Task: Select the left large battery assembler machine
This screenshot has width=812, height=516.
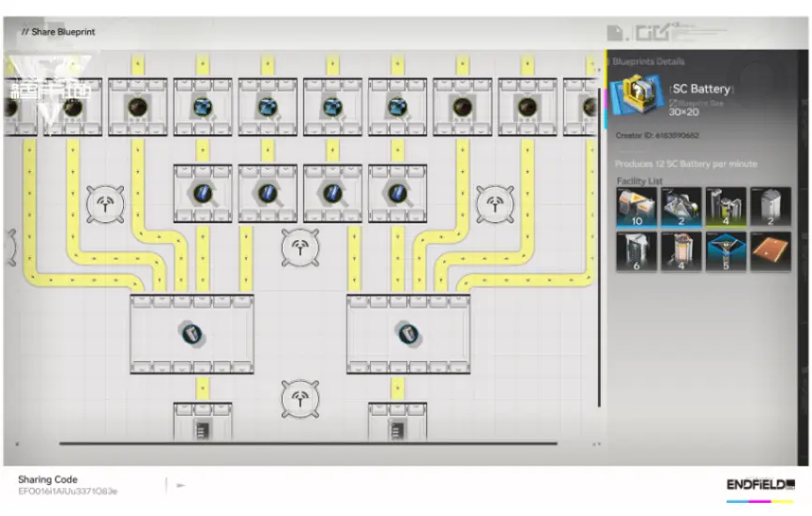Action: [x=192, y=333]
